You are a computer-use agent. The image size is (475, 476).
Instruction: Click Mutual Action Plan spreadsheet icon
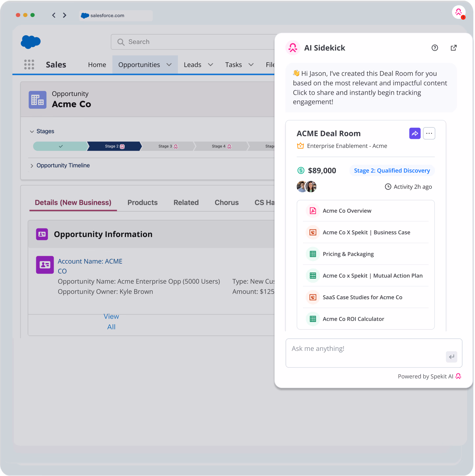pyautogui.click(x=313, y=276)
